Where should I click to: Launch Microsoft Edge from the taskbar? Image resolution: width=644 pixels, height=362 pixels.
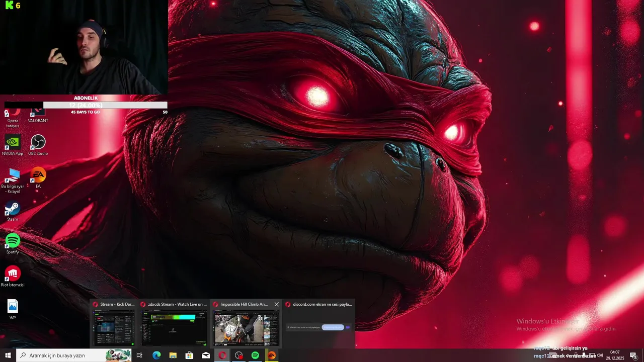tap(156, 355)
